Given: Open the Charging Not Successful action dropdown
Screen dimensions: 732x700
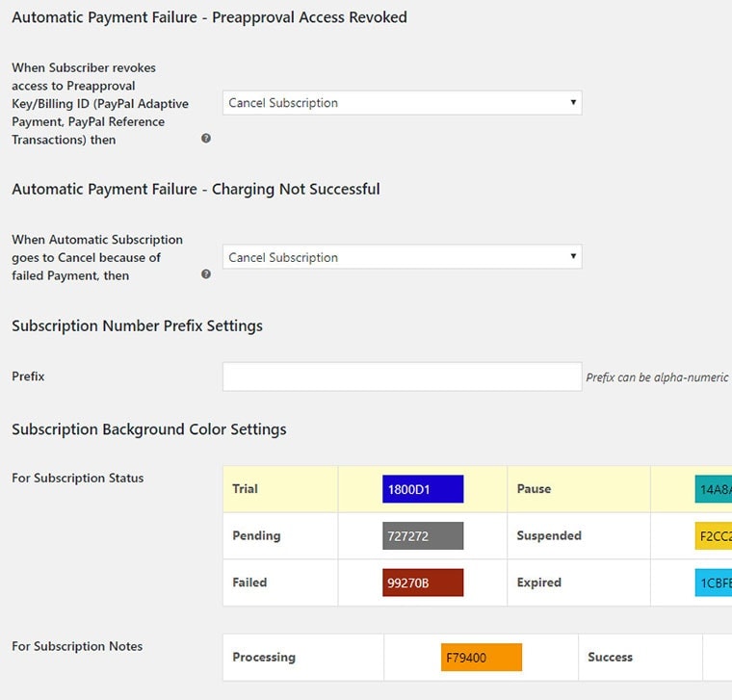Looking at the screenshot, I should (x=402, y=257).
